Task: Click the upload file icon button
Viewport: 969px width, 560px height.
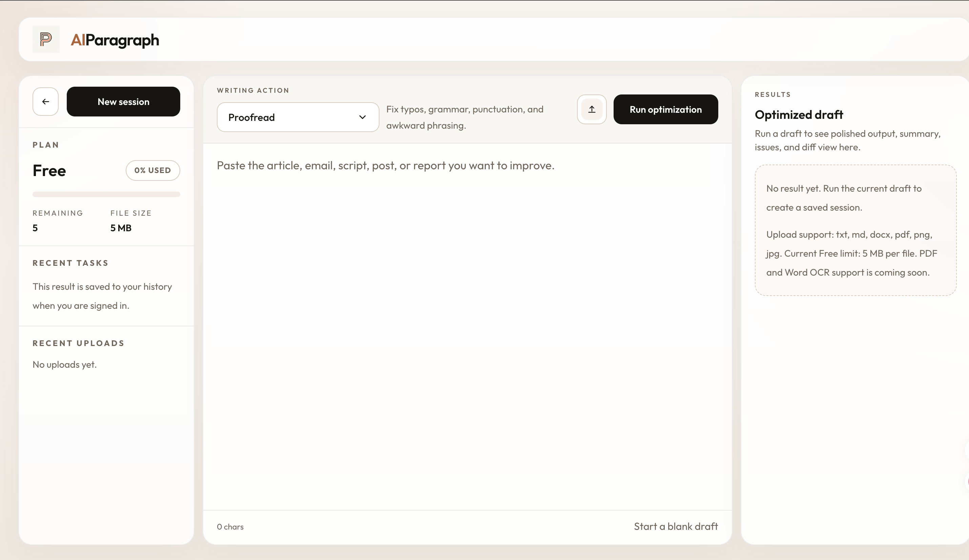Action: (592, 110)
